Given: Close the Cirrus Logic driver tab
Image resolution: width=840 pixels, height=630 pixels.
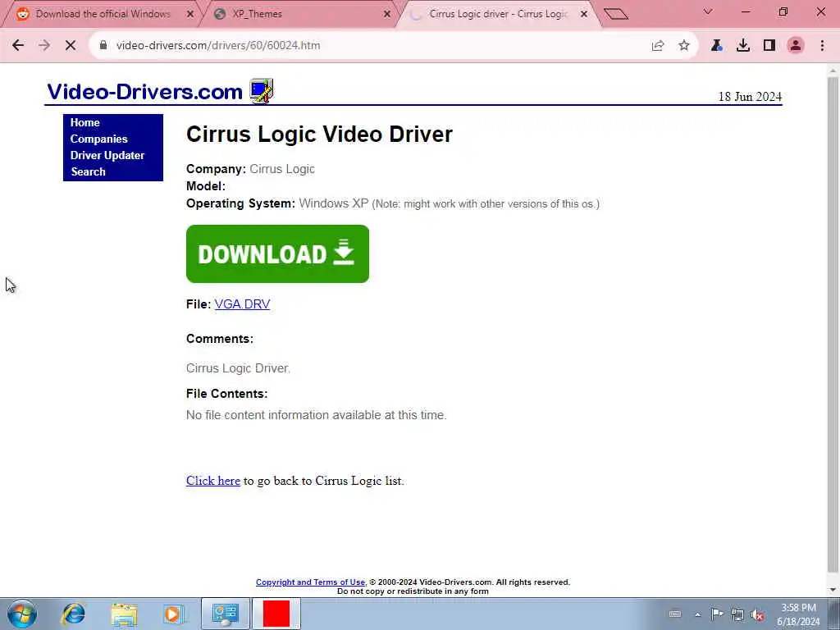Looking at the screenshot, I should [584, 14].
